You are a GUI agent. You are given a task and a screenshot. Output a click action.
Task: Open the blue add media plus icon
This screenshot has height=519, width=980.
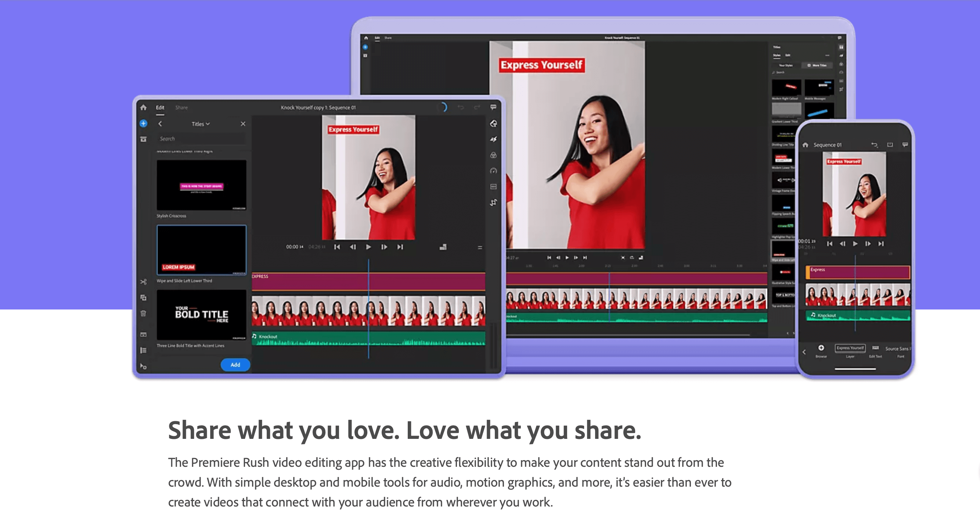[x=143, y=123]
